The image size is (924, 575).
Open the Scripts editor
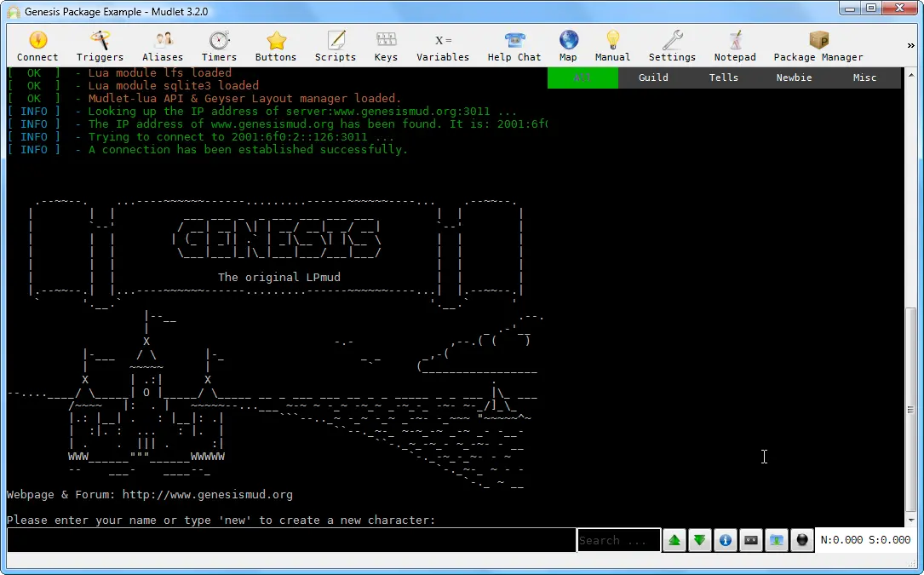point(336,47)
